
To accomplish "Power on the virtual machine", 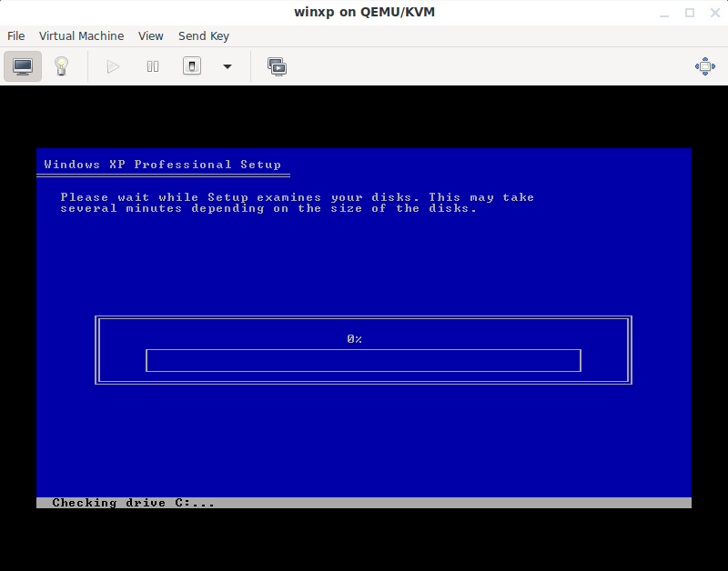I will click(113, 66).
